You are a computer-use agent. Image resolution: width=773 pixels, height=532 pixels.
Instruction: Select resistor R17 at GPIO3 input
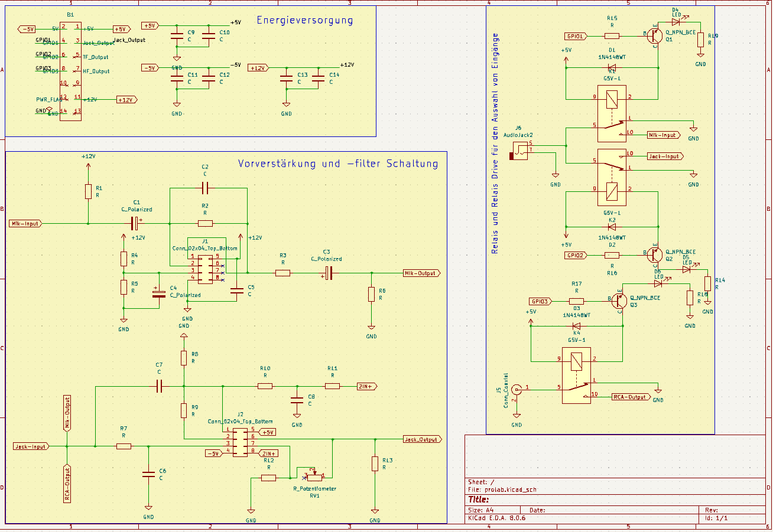click(x=577, y=301)
